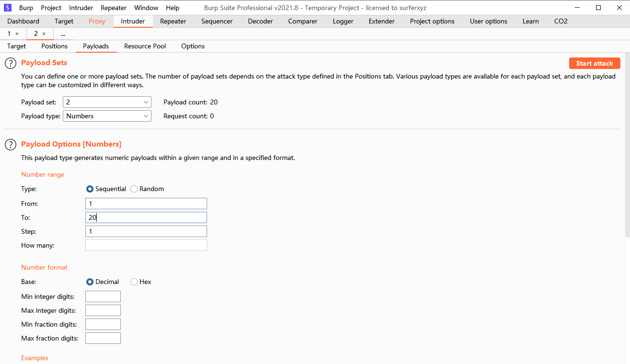This screenshot has width=630, height=364.
Task: Open the Intruder Options sub-tab
Action: pyautogui.click(x=193, y=46)
